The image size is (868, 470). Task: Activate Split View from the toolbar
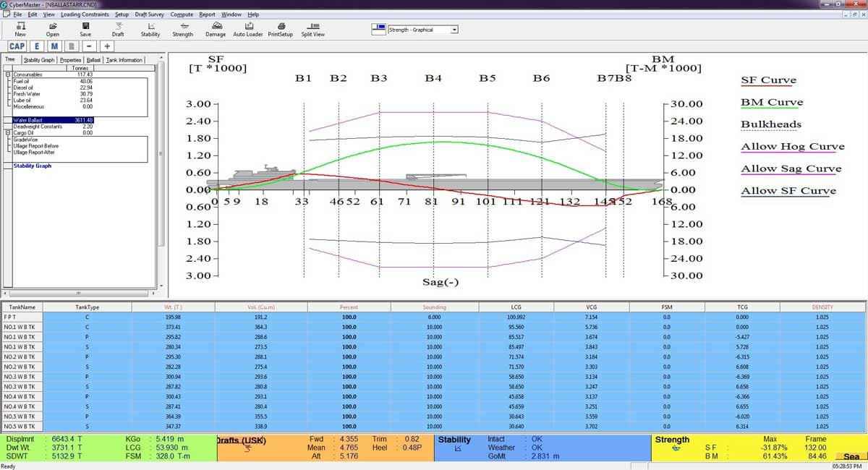pos(312,28)
